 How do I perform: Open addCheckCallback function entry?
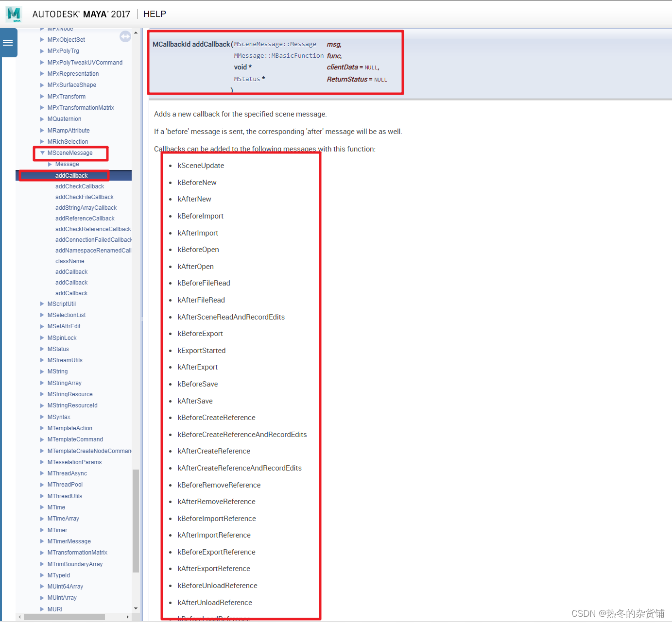(x=80, y=186)
